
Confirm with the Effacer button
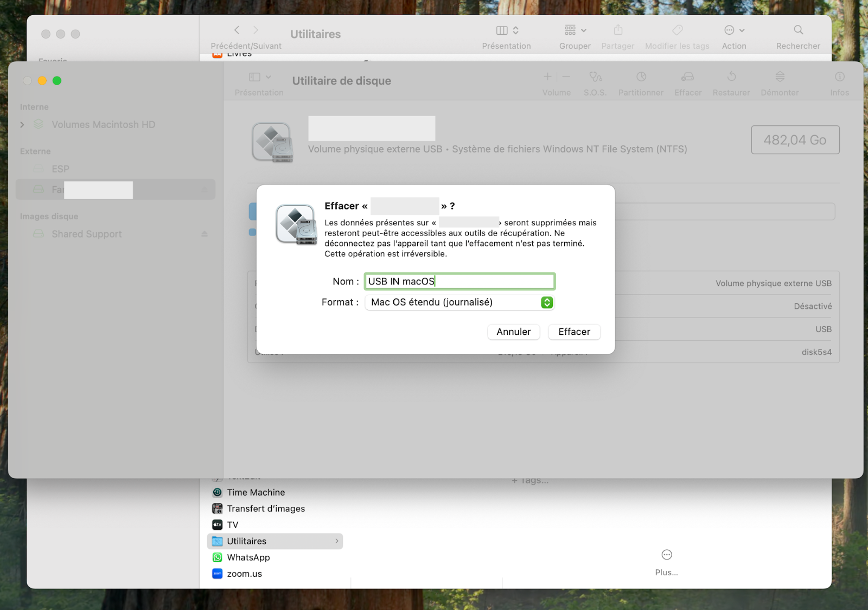[573, 332]
